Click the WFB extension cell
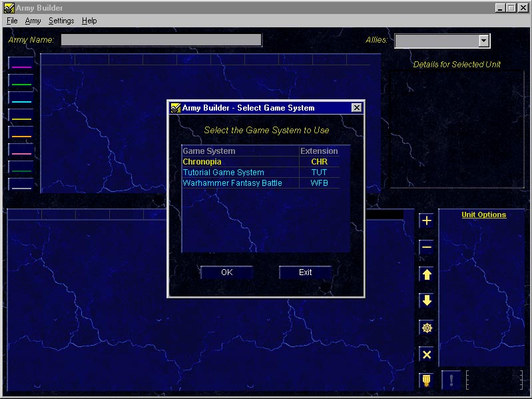 [320, 183]
